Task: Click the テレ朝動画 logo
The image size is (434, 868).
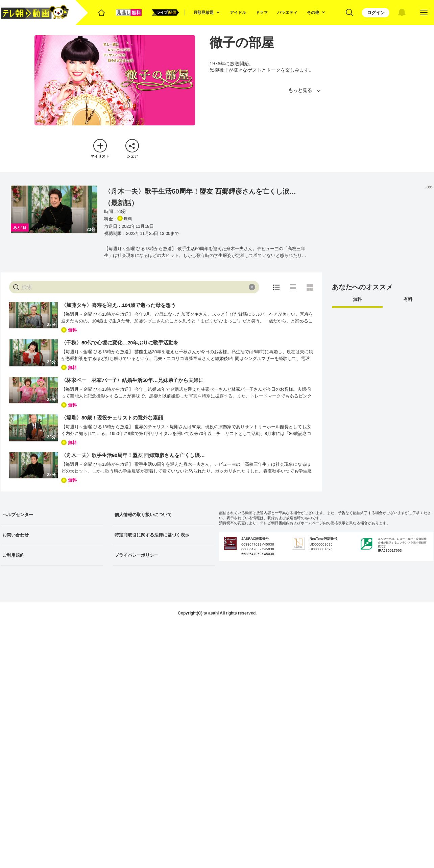Action: [35, 13]
